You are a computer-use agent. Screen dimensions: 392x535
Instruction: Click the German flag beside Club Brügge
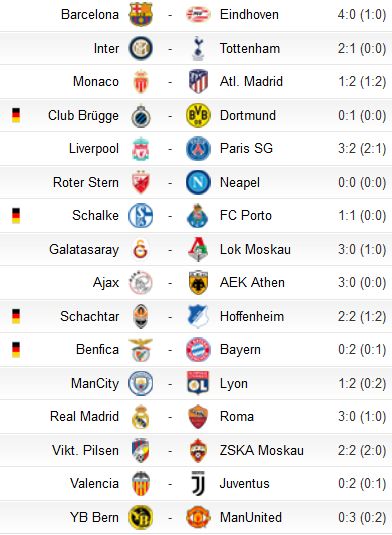tap(16, 115)
